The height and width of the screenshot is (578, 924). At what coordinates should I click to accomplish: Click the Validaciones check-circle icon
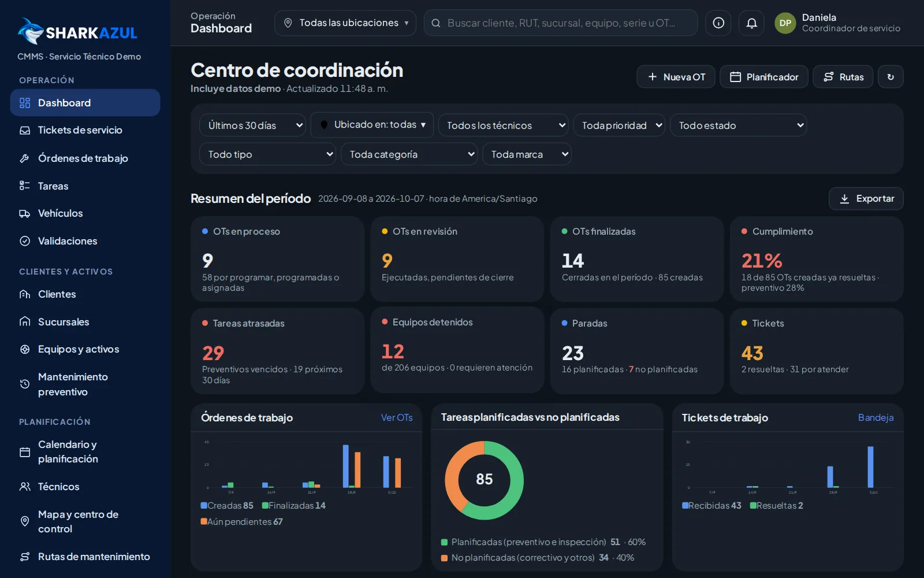click(x=25, y=241)
